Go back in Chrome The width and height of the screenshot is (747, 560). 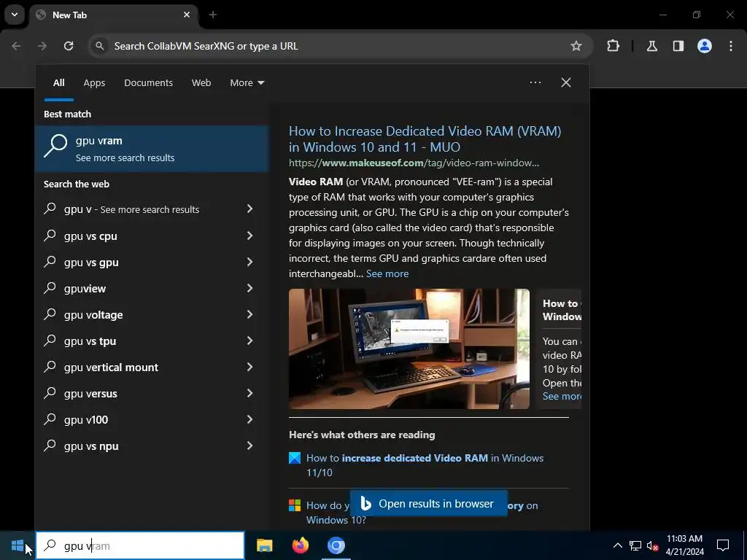16,46
